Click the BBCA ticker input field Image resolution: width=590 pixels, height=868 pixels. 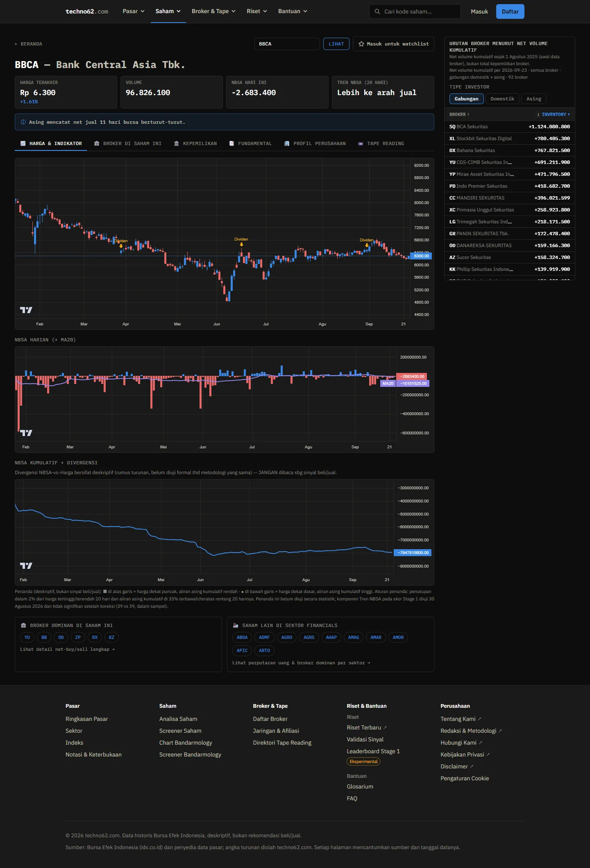click(x=287, y=44)
